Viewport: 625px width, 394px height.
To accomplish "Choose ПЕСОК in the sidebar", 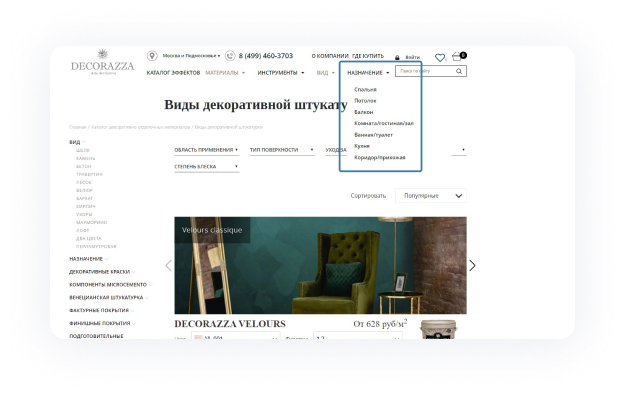I will pyautogui.click(x=84, y=182).
